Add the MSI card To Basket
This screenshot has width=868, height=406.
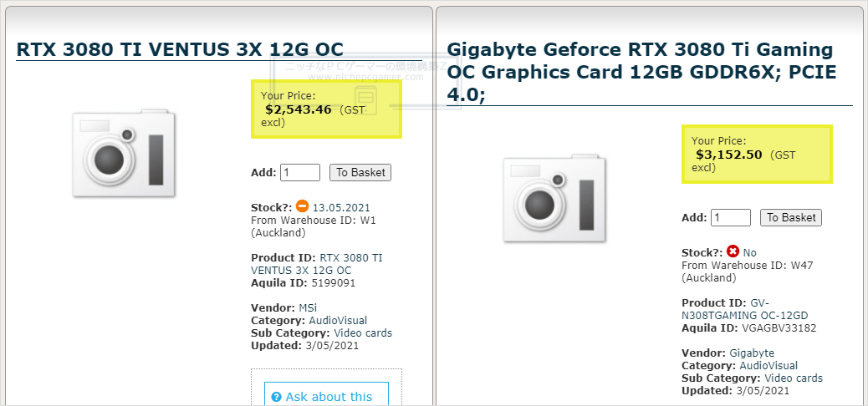(x=360, y=173)
